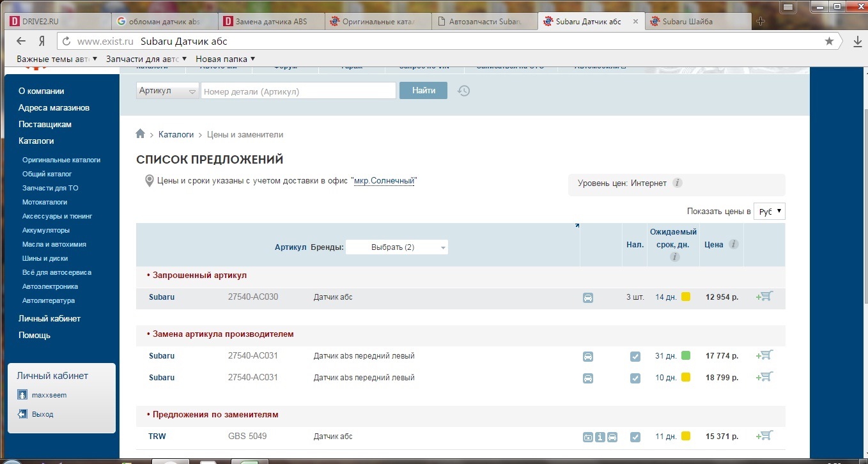
Task: Open car applicability icon in 17 774 р. row
Action: [x=588, y=357]
